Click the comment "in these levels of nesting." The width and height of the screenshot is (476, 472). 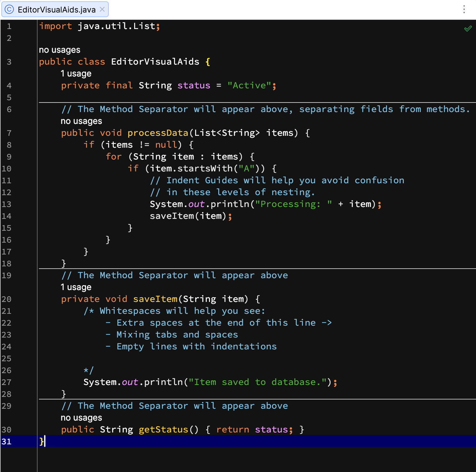pos(233,192)
